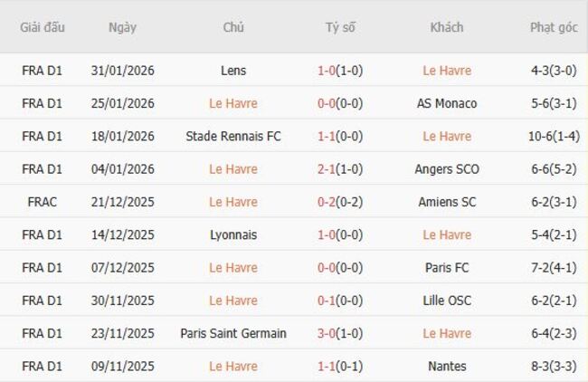588x382 pixels.
Task: Open the 2-1 score against Angers SCO
Action: (x=329, y=169)
